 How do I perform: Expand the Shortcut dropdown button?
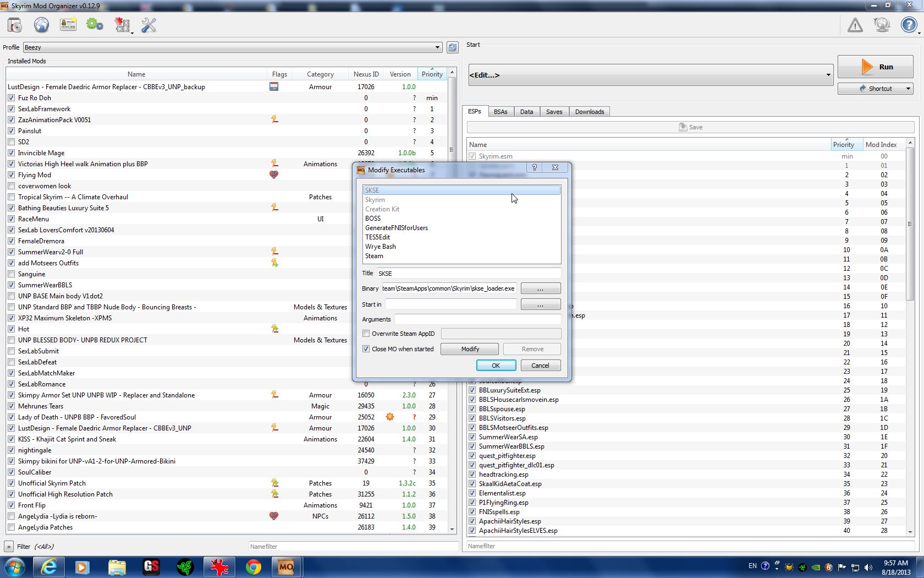pos(908,89)
